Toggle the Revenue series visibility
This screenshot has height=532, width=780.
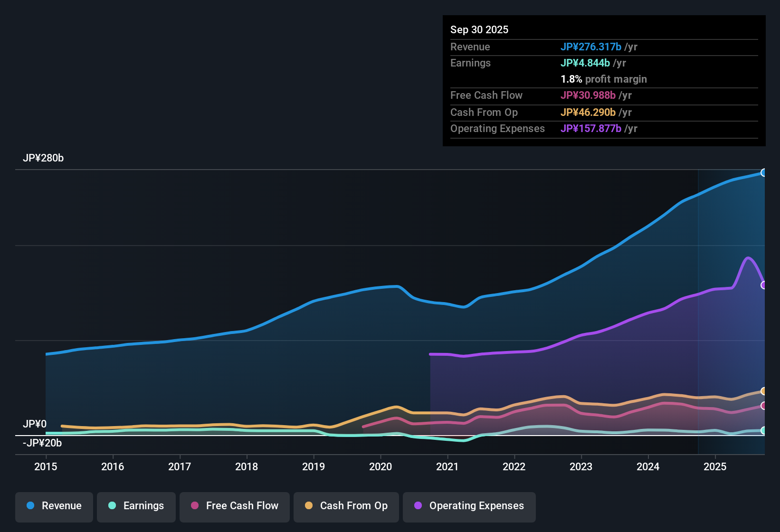point(54,506)
